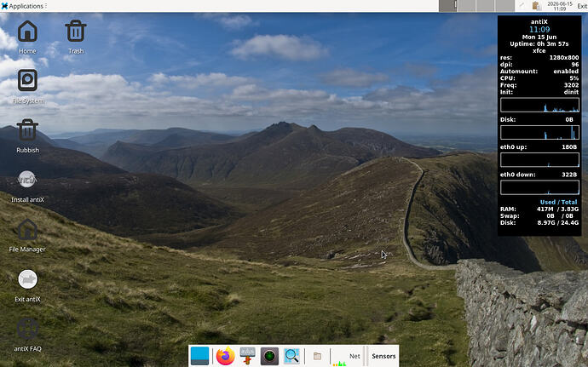Open the Applications menu
The height and width of the screenshot is (367, 588).
coord(22,6)
